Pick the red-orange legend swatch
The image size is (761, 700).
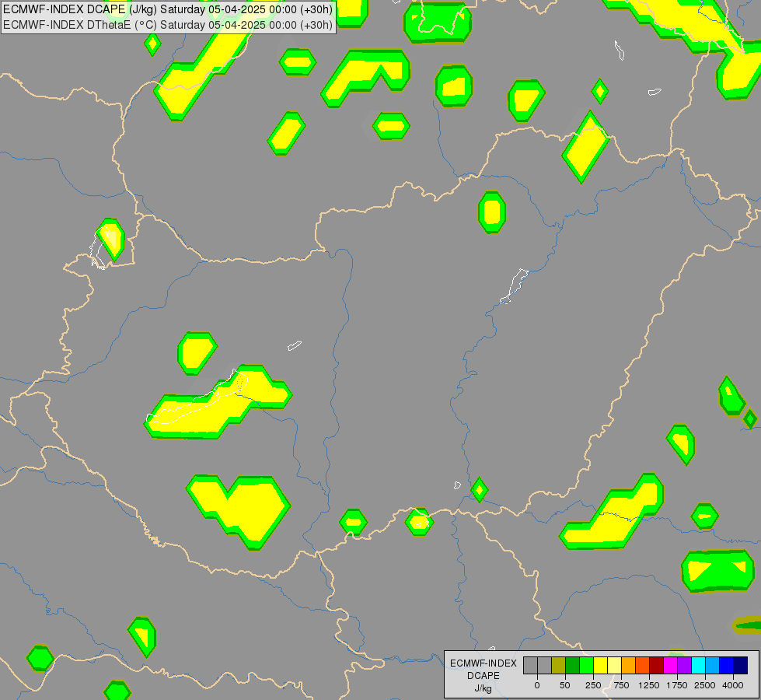643,665
